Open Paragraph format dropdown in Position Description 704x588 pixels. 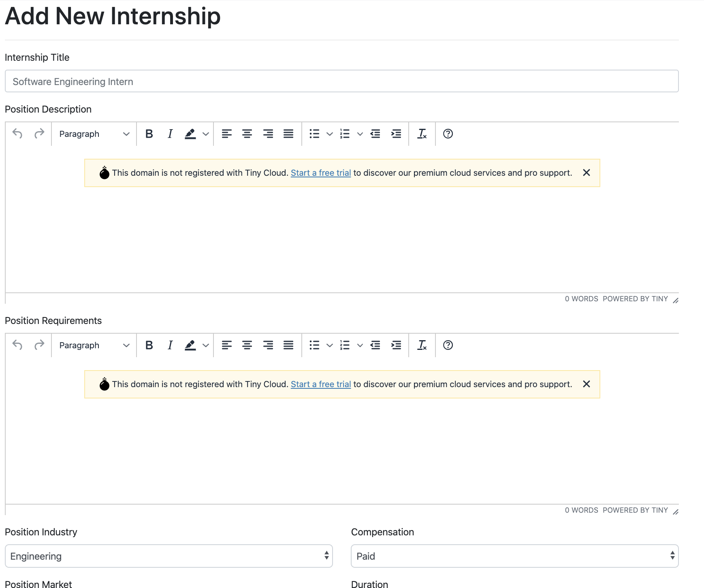click(x=94, y=134)
